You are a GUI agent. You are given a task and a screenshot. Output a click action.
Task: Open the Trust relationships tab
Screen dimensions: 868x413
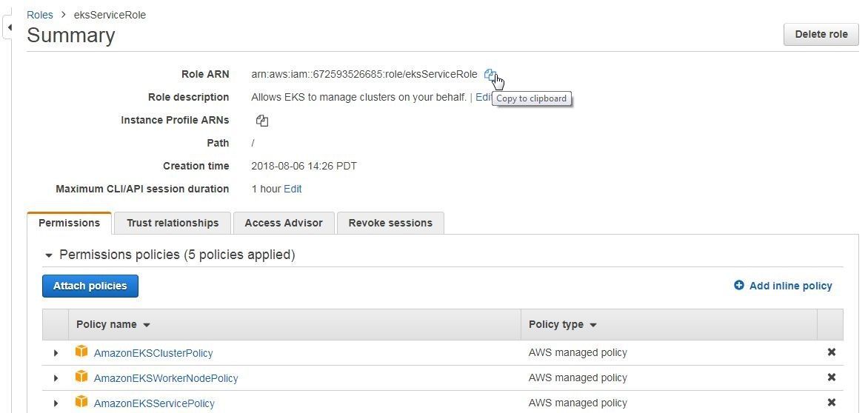click(173, 223)
